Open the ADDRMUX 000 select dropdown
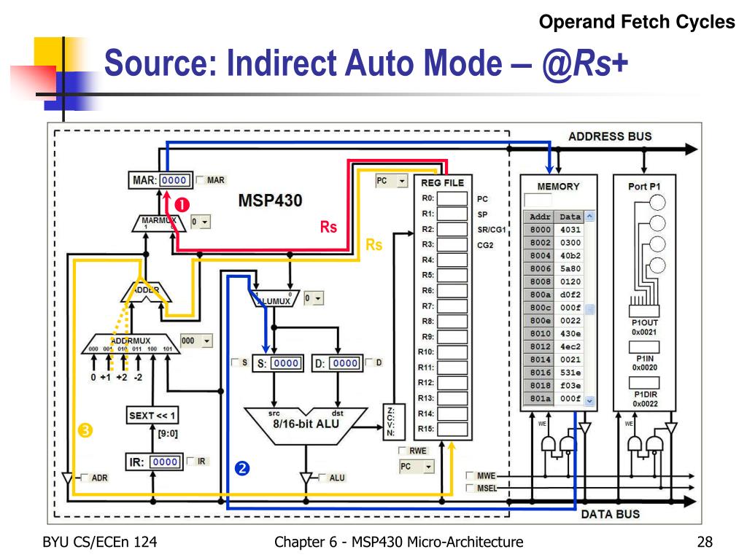The image size is (747, 560). click(196, 341)
